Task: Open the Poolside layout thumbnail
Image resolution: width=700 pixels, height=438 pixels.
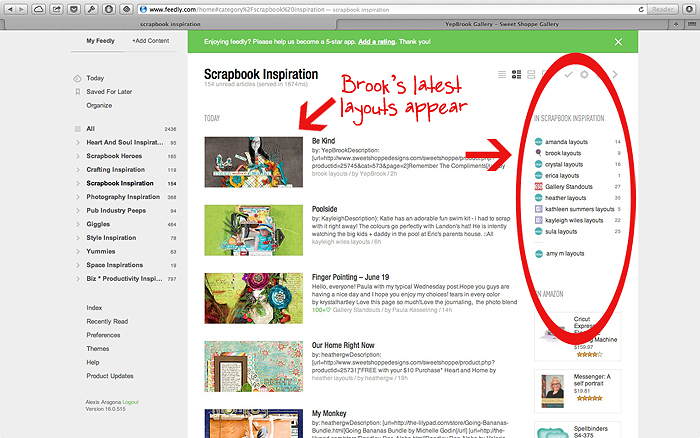Action: click(254, 230)
